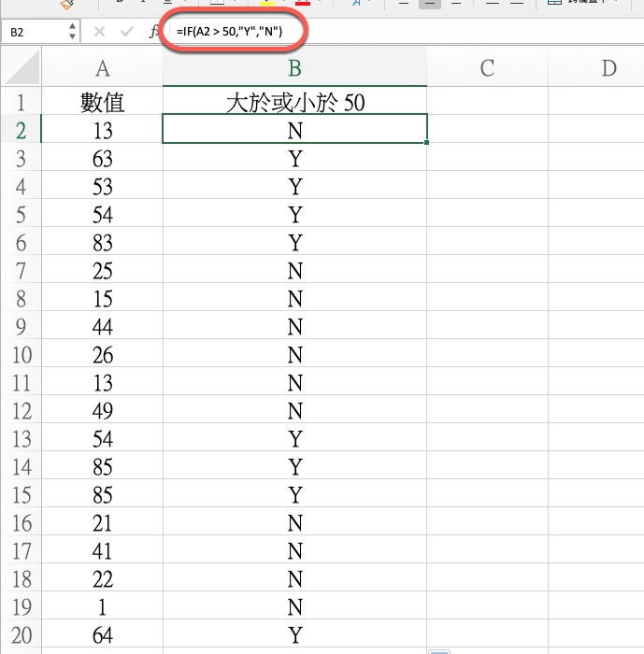
Task: Select row 15 header
Action: tap(21, 494)
